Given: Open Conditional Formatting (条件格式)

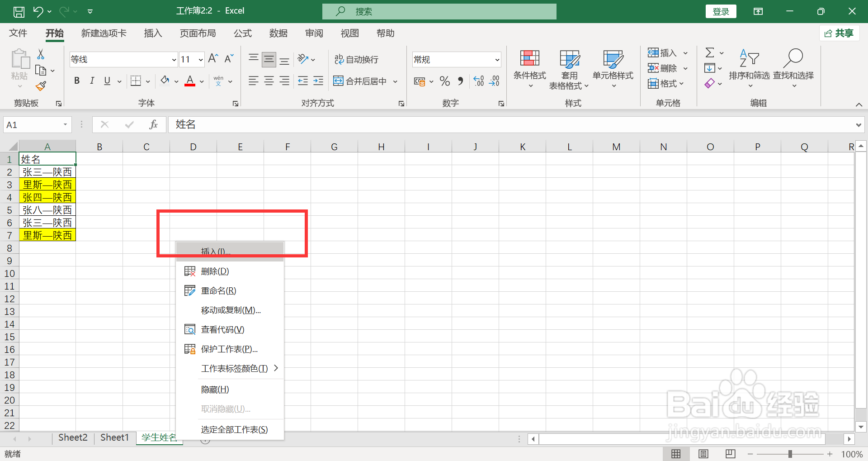Looking at the screenshot, I should tap(529, 69).
